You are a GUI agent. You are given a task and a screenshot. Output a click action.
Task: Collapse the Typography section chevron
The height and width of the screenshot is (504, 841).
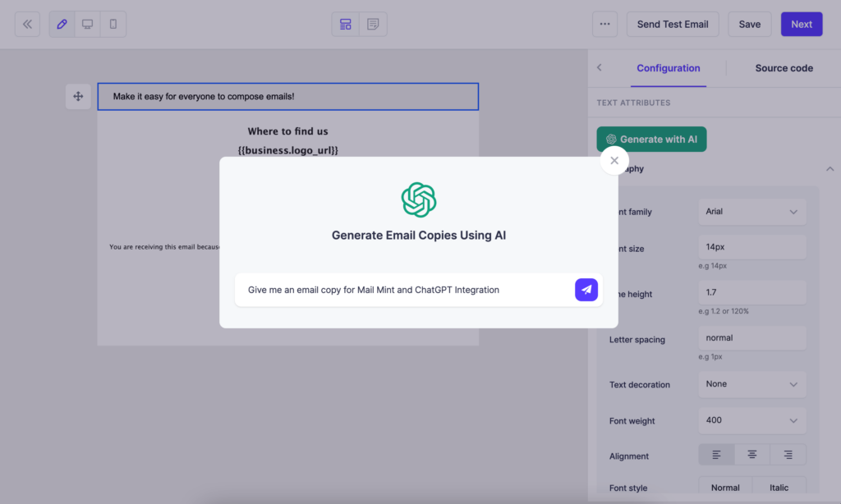(830, 169)
